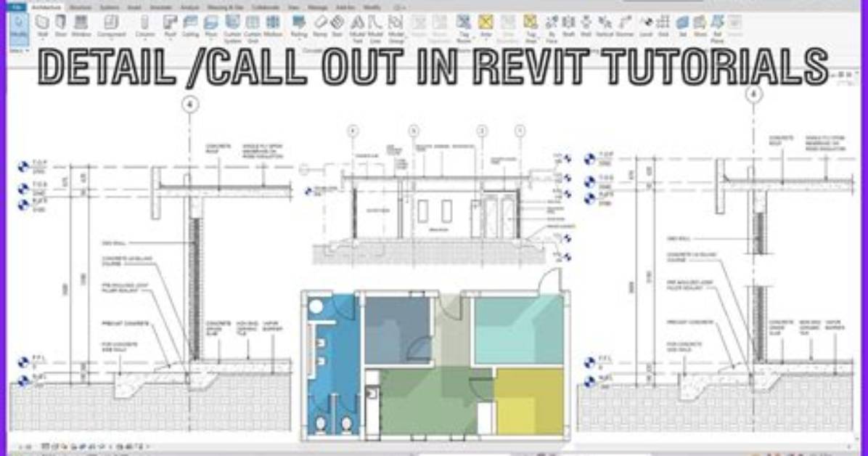Activate the Grid datum tool
868x456 pixels.
coord(663,25)
